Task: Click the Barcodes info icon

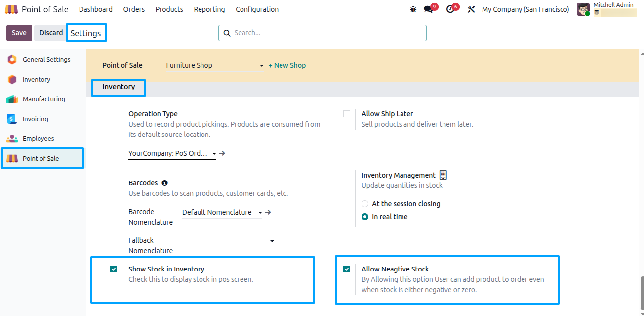Action: point(164,183)
